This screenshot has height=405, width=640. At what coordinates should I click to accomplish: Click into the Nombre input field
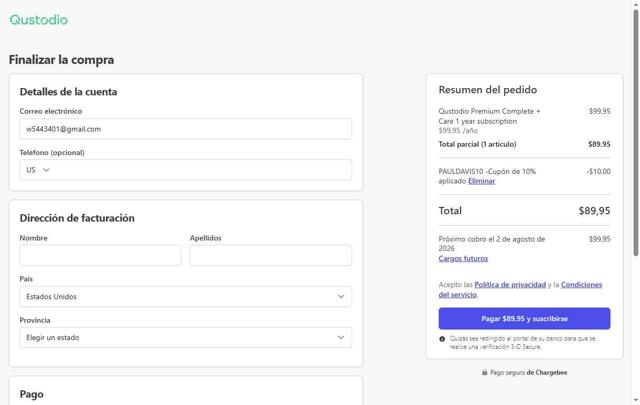click(x=100, y=255)
